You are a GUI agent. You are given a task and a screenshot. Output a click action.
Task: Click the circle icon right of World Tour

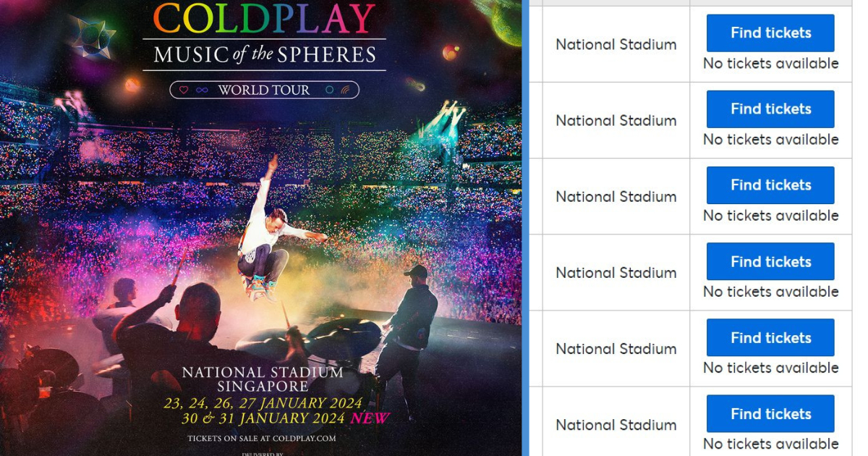329,90
